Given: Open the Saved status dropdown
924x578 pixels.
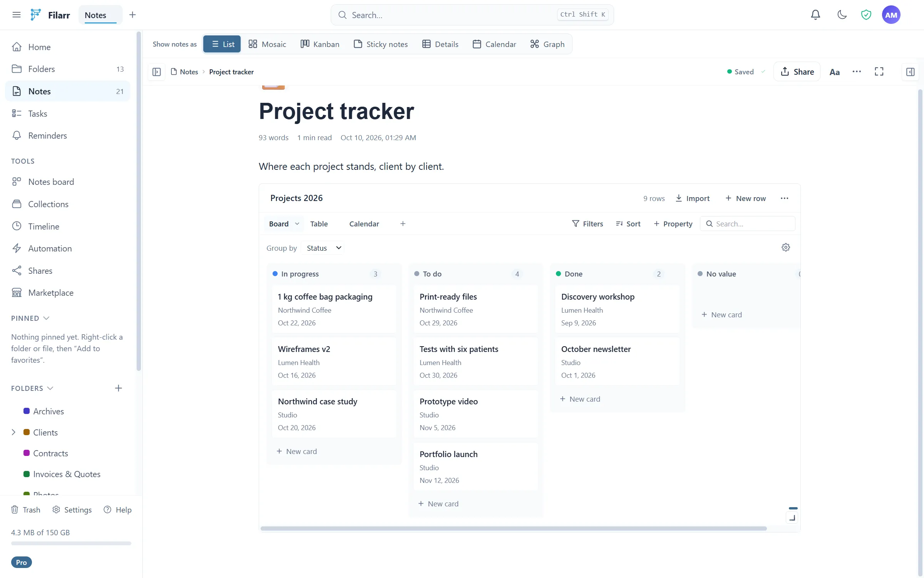Looking at the screenshot, I should point(746,72).
